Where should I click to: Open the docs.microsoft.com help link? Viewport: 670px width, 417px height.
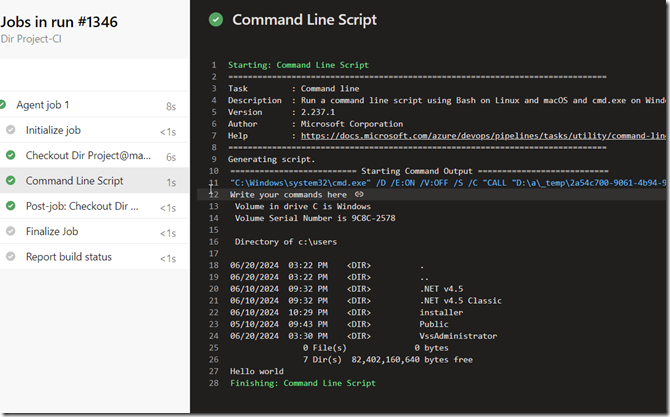coord(483,136)
